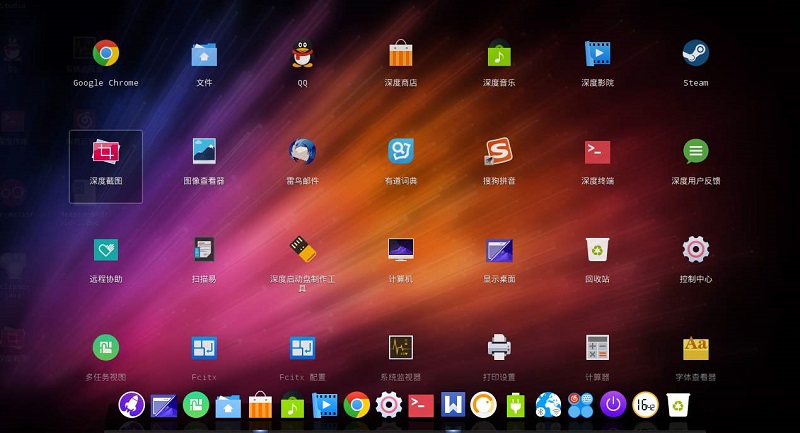This screenshot has width=800, height=433.
Task: Open 打印设置 printer settings
Action: pyautogui.click(x=499, y=348)
